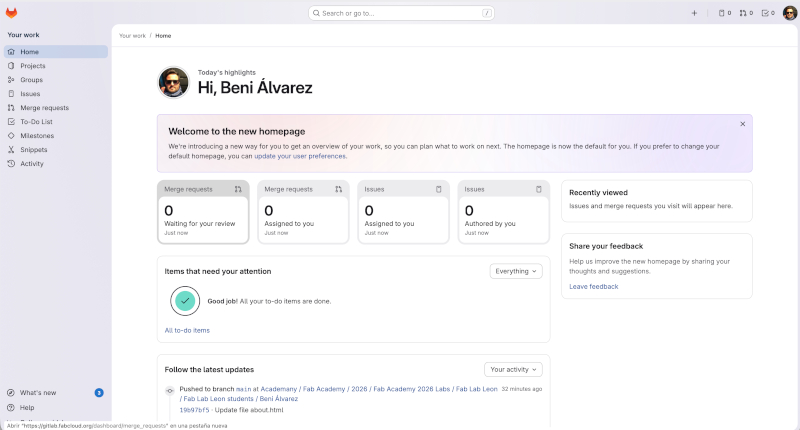The height and width of the screenshot is (430, 800).
Task: Click the search or go to field
Action: click(400, 13)
